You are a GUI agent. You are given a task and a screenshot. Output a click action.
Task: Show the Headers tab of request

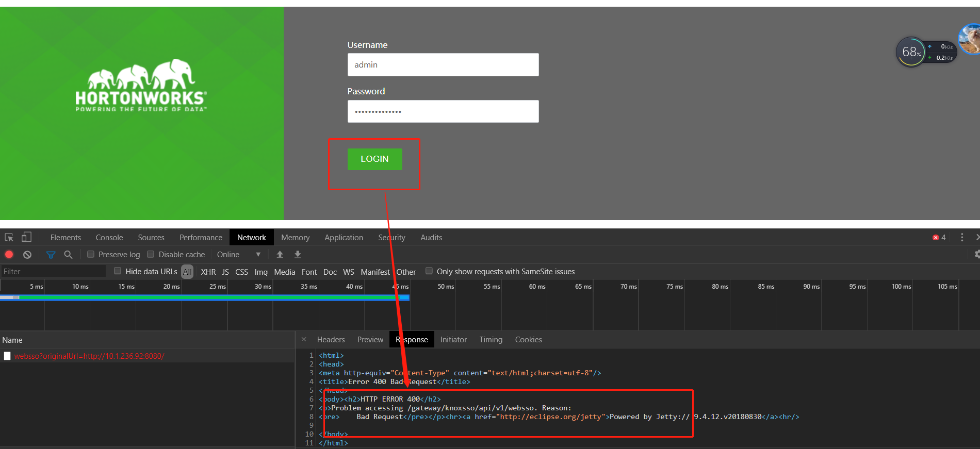331,339
